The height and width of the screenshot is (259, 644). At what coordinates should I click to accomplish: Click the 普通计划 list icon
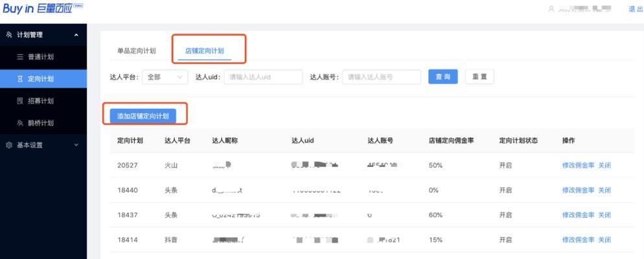20,57
